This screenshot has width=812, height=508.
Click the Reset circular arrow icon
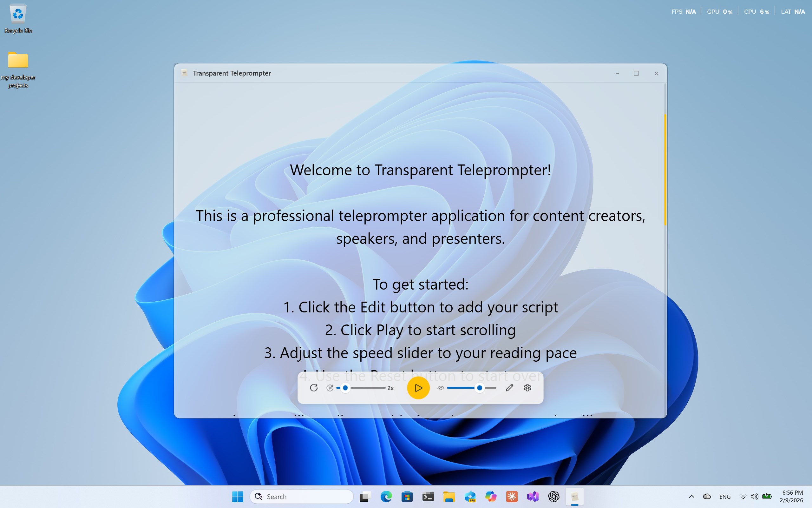(314, 388)
